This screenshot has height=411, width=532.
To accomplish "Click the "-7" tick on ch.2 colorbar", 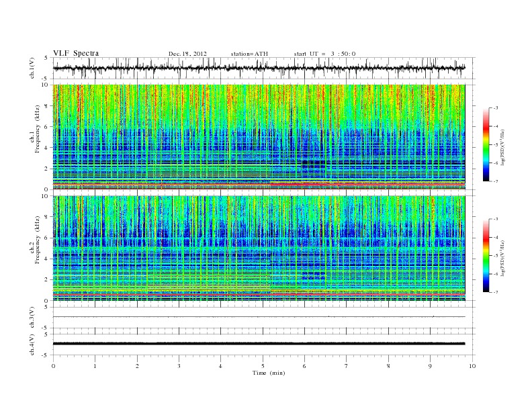I will pos(495,292).
